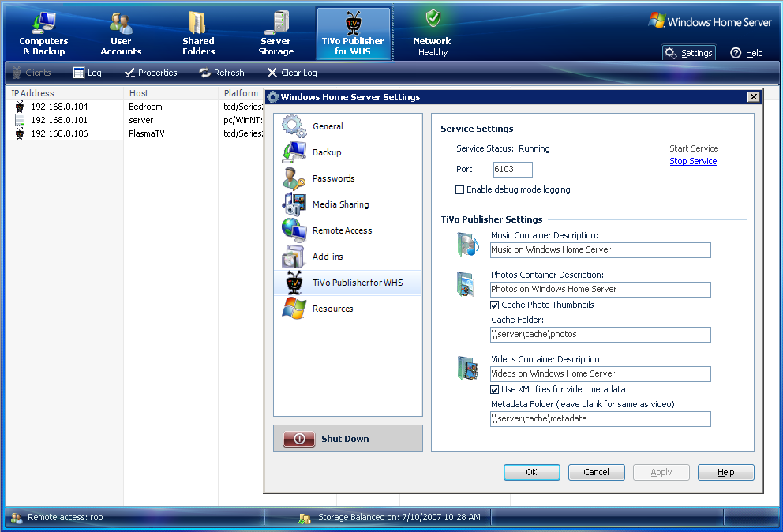Click the Storage Balanced status icon
Image resolution: width=783 pixels, height=532 pixels.
(x=305, y=519)
